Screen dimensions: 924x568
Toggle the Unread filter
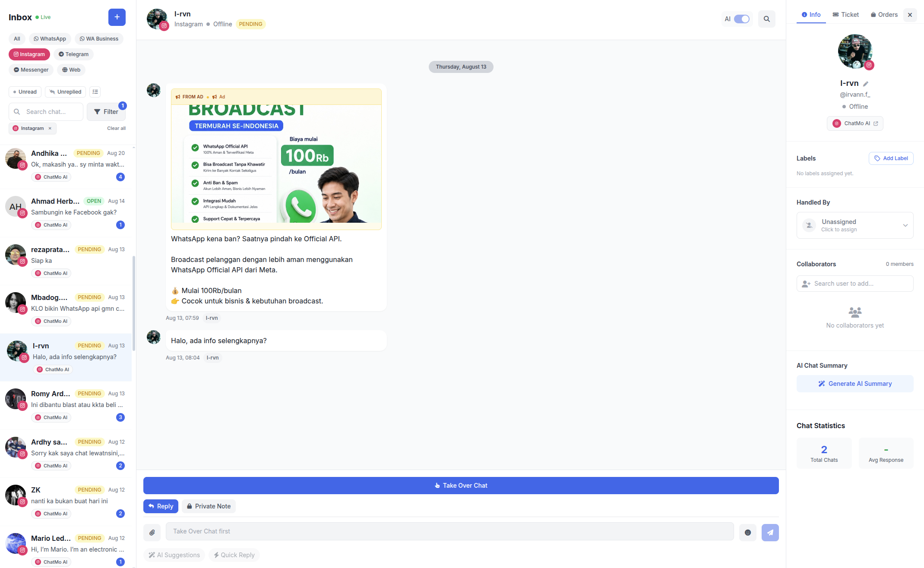click(25, 92)
